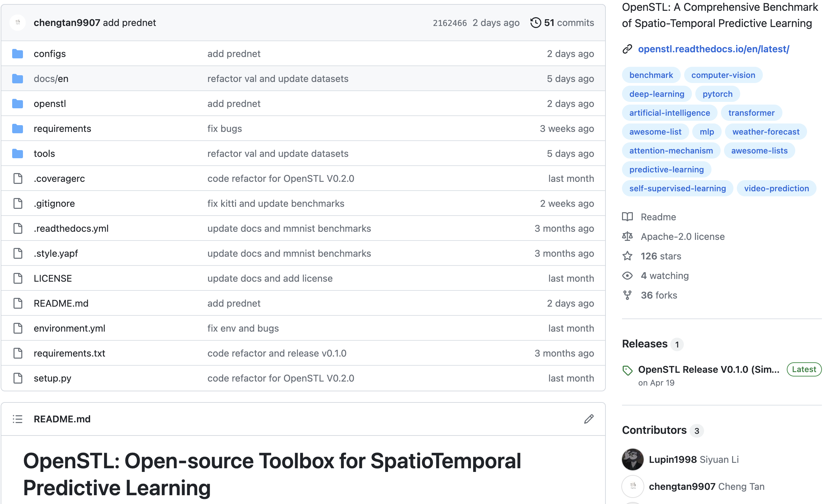
Task: Click the Apache license scale icon
Action: point(627,236)
